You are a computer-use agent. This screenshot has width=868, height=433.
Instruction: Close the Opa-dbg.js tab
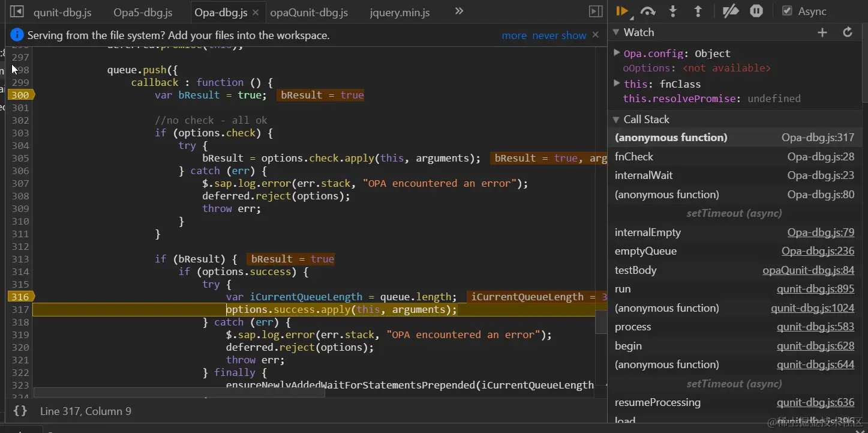[256, 12]
